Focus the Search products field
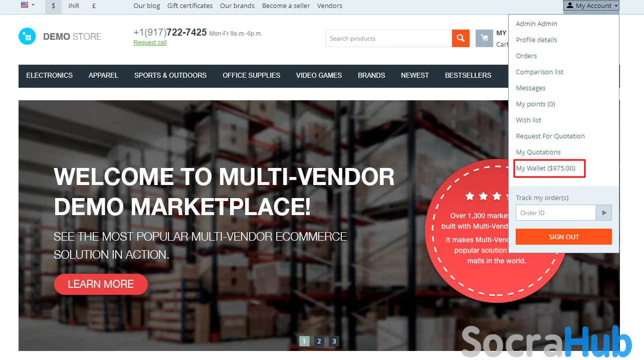644x360 pixels. [x=389, y=39]
